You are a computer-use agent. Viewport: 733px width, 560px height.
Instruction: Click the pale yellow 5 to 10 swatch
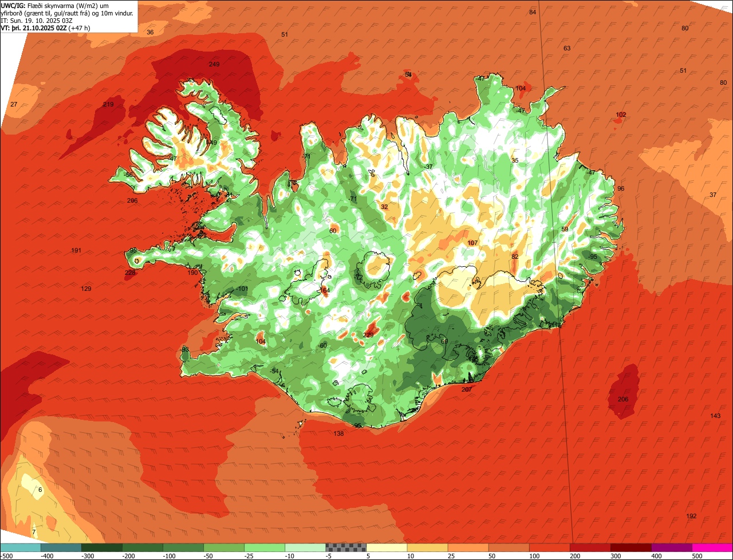click(x=387, y=547)
